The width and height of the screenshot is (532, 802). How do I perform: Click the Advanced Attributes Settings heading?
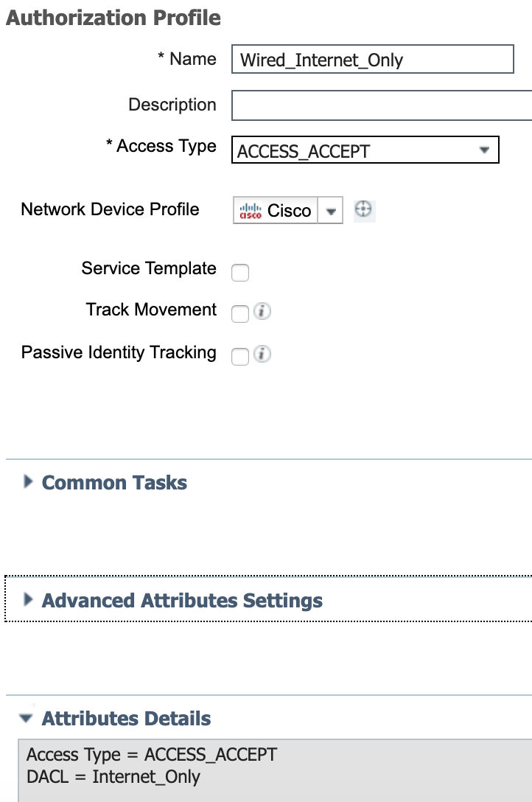tap(182, 601)
